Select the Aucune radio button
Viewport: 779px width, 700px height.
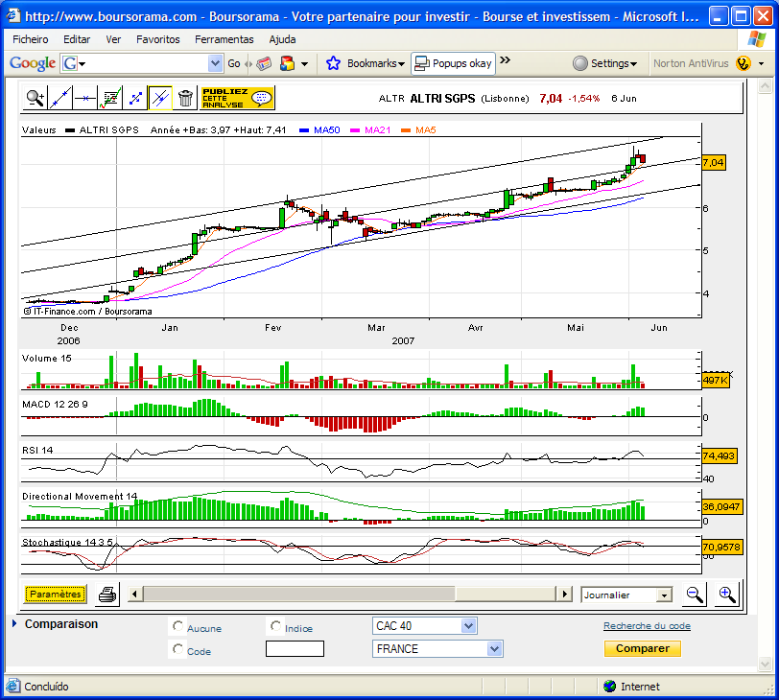[x=177, y=626]
